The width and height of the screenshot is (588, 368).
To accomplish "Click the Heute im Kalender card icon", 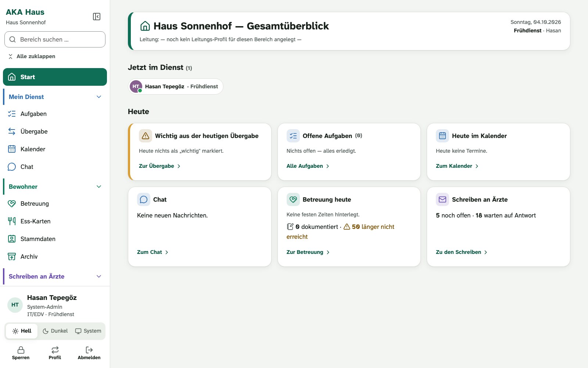I will tap(442, 136).
